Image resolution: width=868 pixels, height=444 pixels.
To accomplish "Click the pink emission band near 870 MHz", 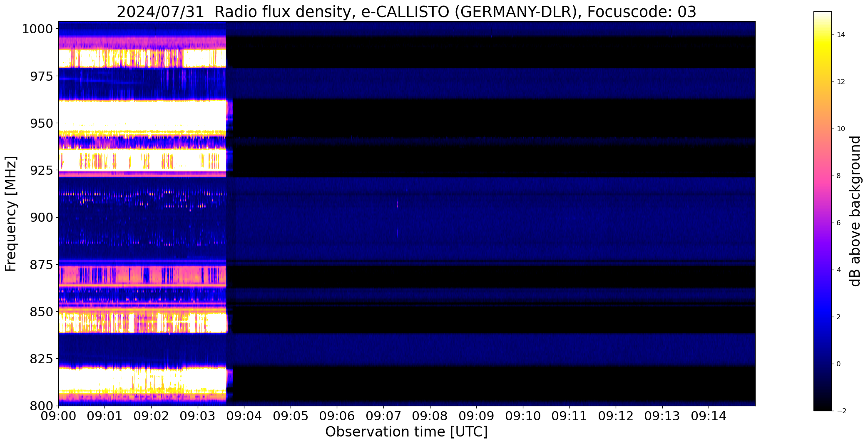I will [x=142, y=275].
